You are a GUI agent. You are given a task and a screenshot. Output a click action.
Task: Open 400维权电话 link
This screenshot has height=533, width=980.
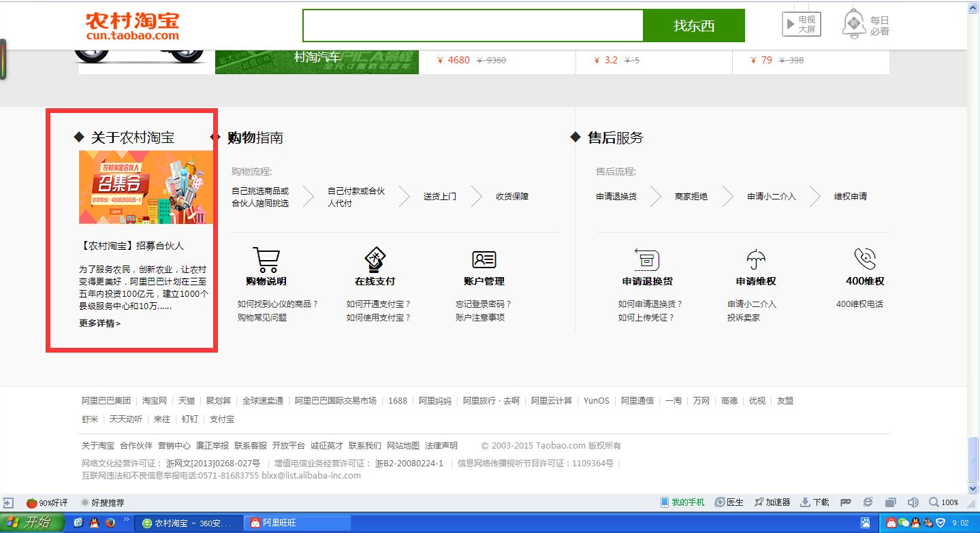(x=859, y=304)
